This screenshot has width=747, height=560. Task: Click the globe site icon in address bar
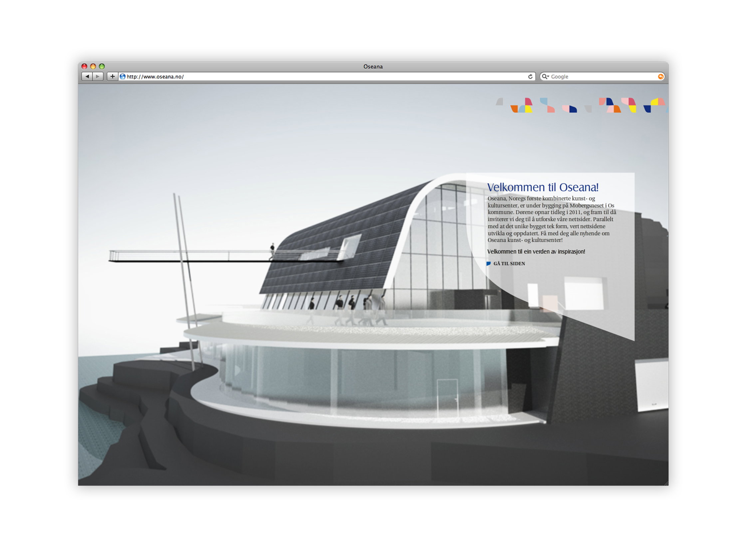(x=123, y=77)
